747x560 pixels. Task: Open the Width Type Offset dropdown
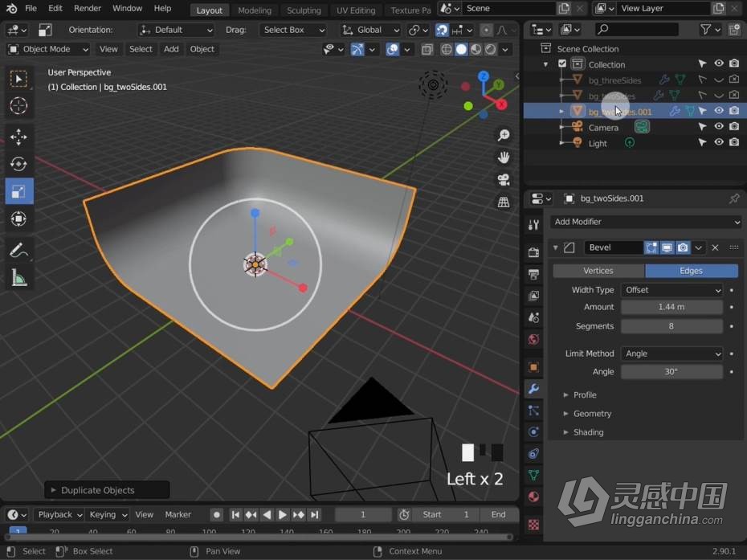[672, 290]
